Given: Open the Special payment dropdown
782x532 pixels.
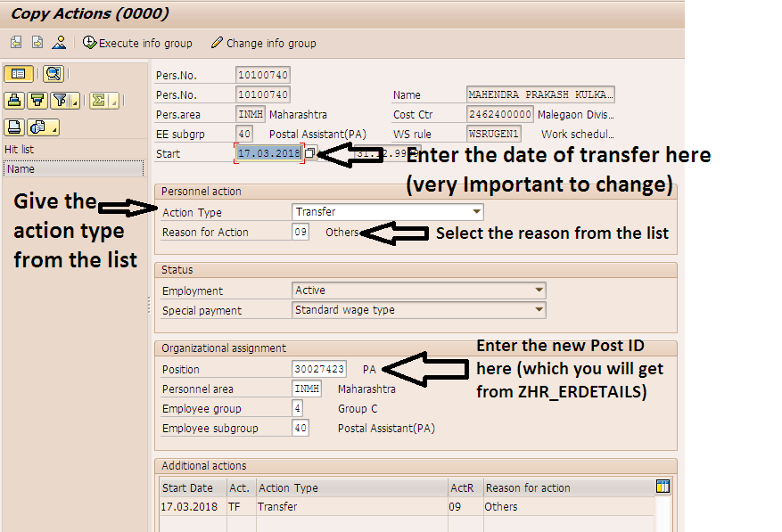Looking at the screenshot, I should (539, 309).
